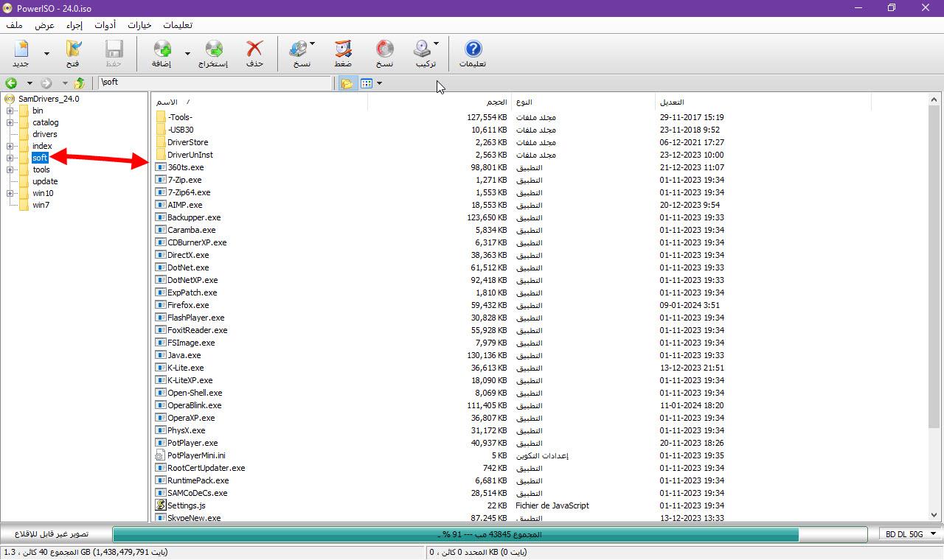Image resolution: width=944 pixels, height=560 pixels.
Task: Select the drivers folder in tree
Action: pos(45,134)
